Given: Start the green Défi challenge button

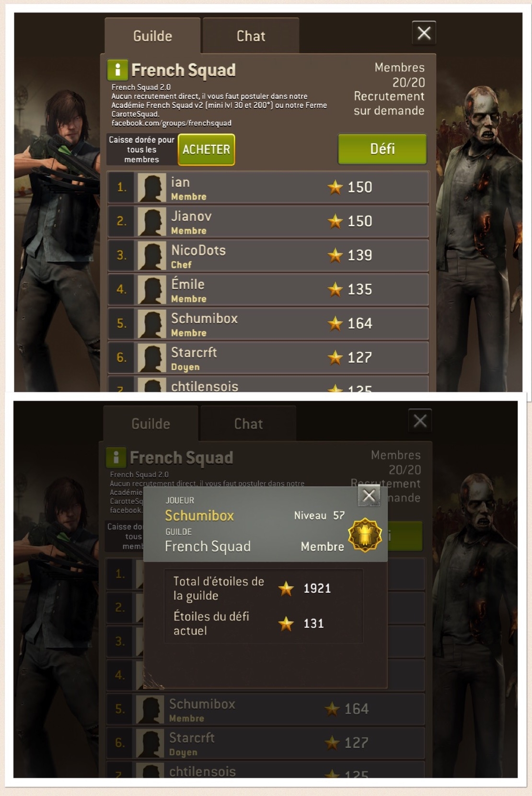Looking at the screenshot, I should [382, 149].
